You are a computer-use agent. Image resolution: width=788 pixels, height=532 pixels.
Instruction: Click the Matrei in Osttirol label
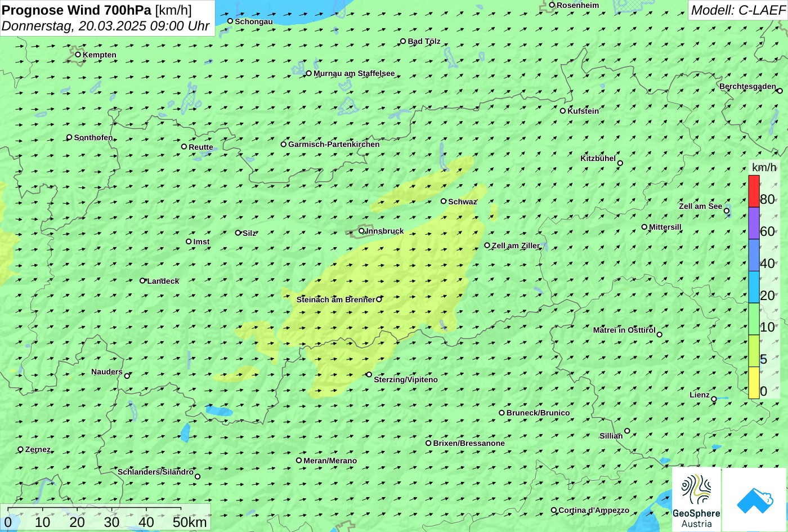pyautogui.click(x=624, y=330)
